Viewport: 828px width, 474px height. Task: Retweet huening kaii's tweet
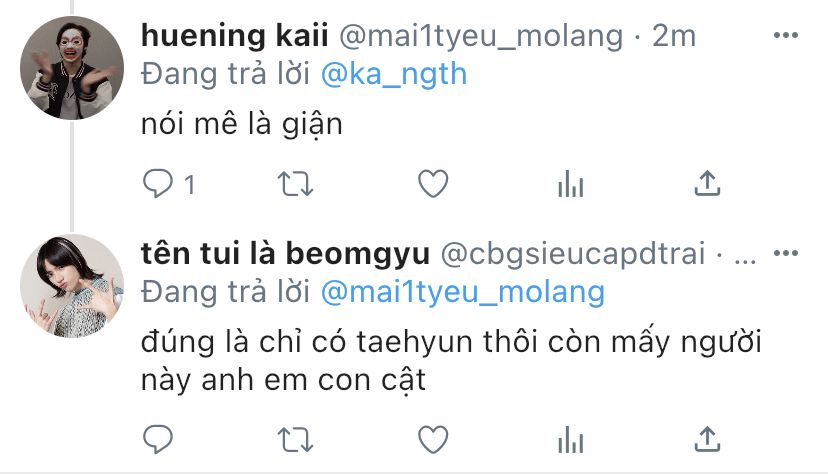[295, 184]
